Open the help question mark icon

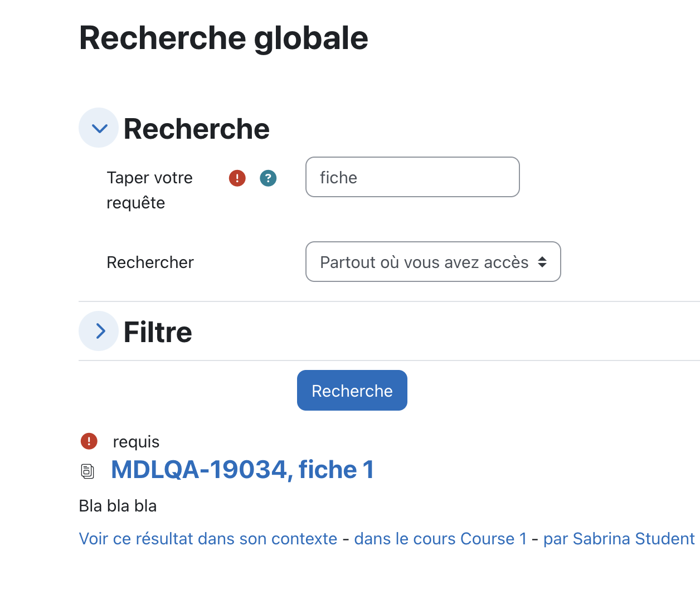(x=268, y=178)
